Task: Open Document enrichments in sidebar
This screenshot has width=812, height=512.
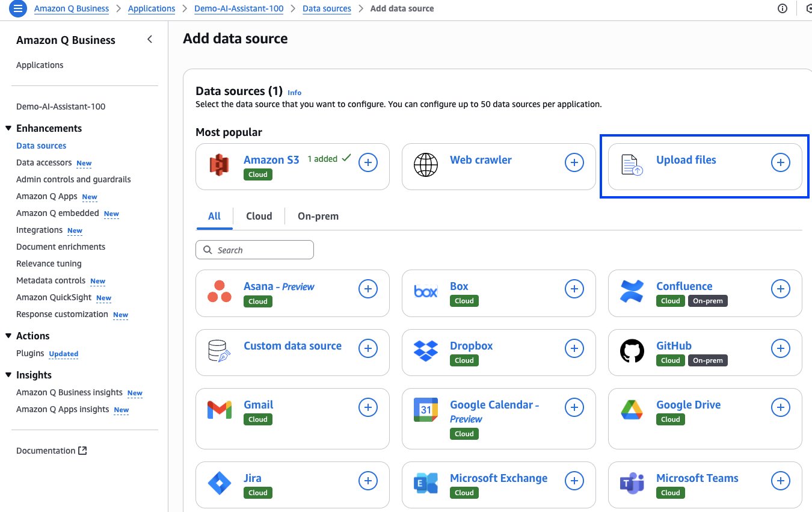Action: point(61,247)
